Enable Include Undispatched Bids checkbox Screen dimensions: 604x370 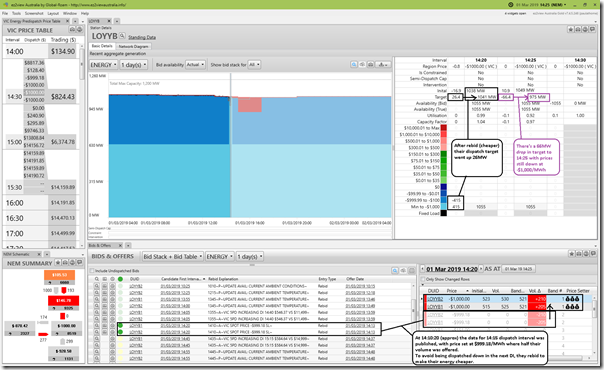pyautogui.click(x=92, y=271)
